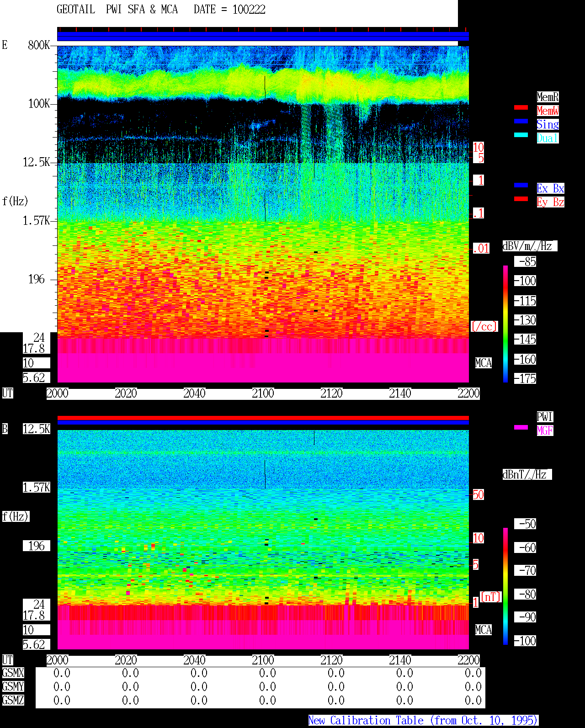This screenshot has width=585, height=728.
Task: Click the [/cc] density axis label
Action: point(484,327)
